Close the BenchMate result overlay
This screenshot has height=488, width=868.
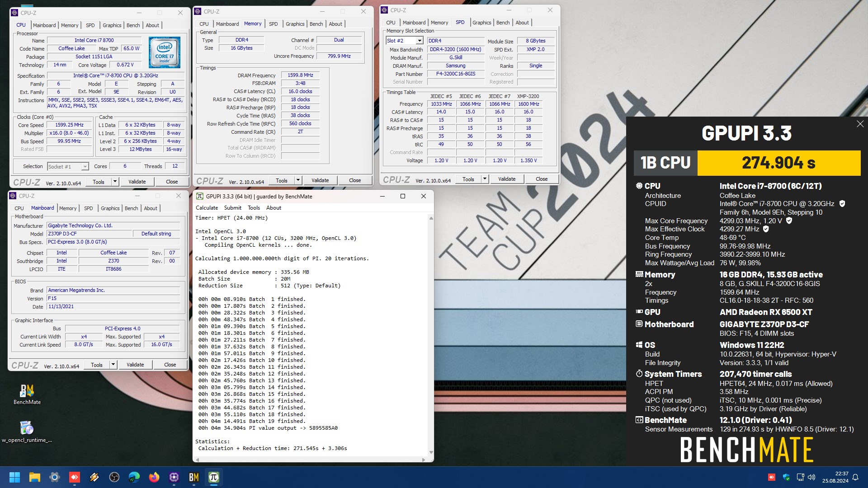(860, 124)
